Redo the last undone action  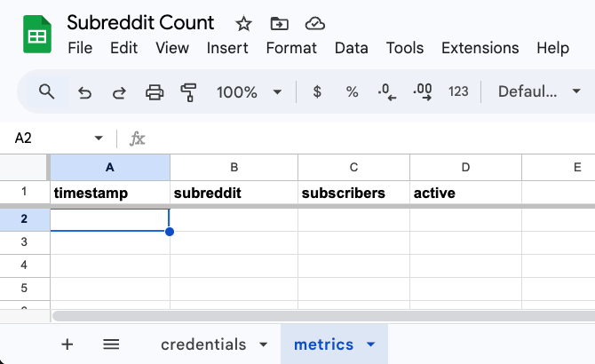coord(119,91)
